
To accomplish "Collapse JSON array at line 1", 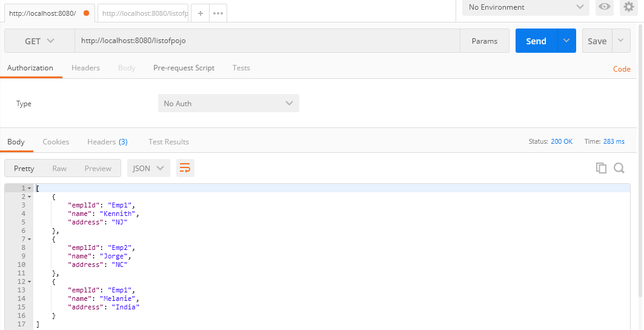I will click(x=29, y=189).
